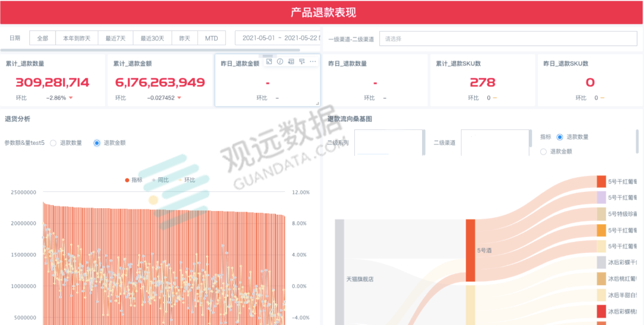Click the 累计_退款金额 value 6,176,263,949
This screenshot has width=644, height=325.
point(160,82)
